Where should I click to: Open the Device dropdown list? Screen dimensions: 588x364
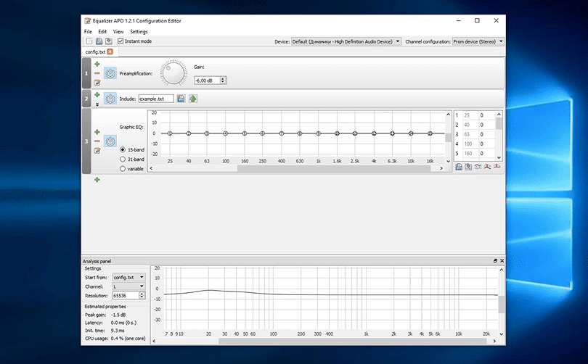(346, 41)
